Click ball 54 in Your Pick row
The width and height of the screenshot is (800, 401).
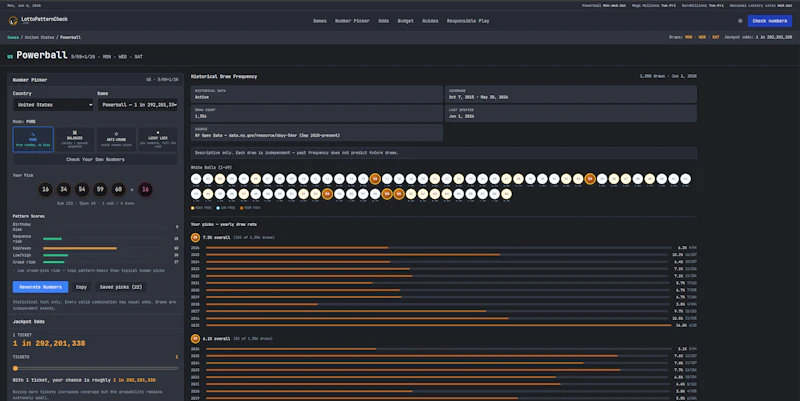tap(82, 189)
